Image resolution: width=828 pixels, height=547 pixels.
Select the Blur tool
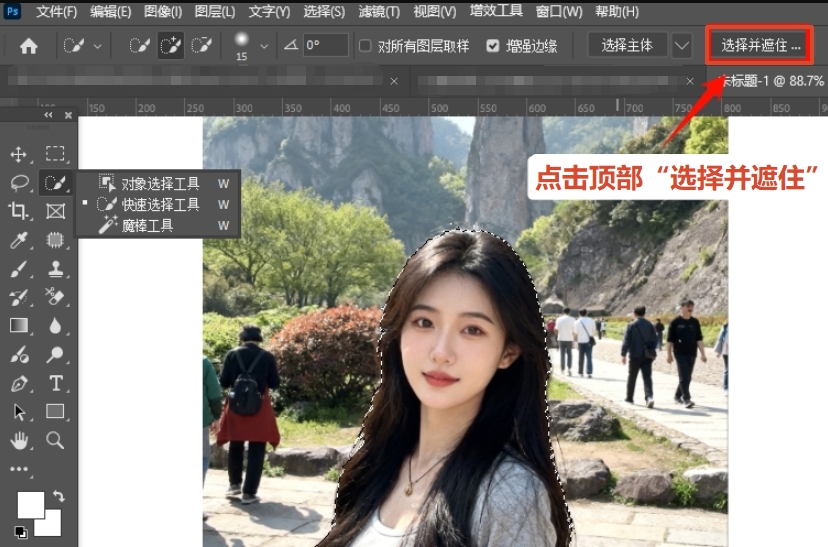[x=55, y=326]
